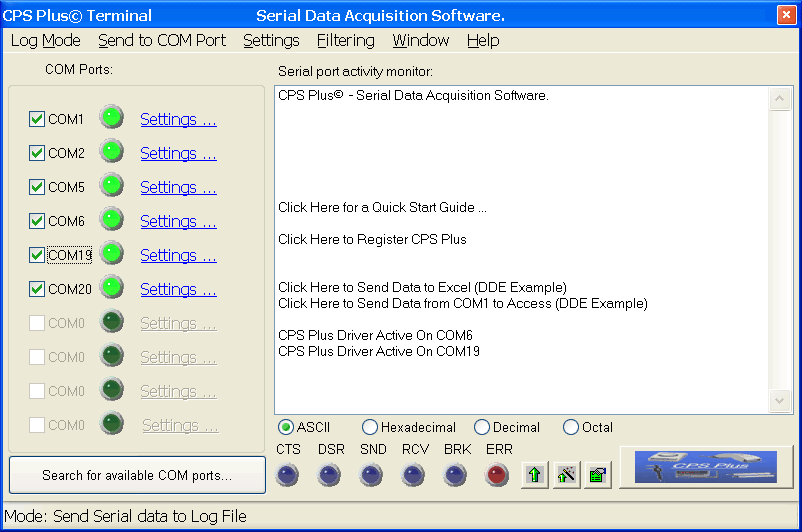Click the BRK indicator light
The height and width of the screenshot is (532, 802).
pos(455,475)
